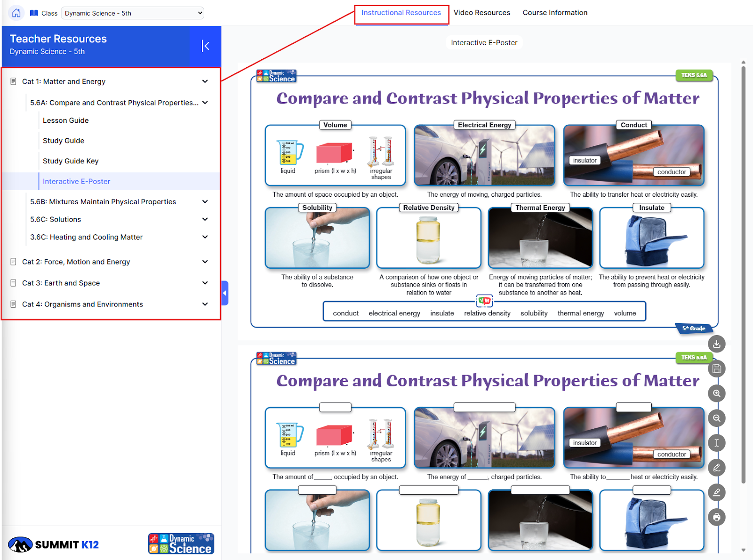The width and height of the screenshot is (753, 560).
Task: Click scrollbar up arrow
Action: click(x=743, y=62)
